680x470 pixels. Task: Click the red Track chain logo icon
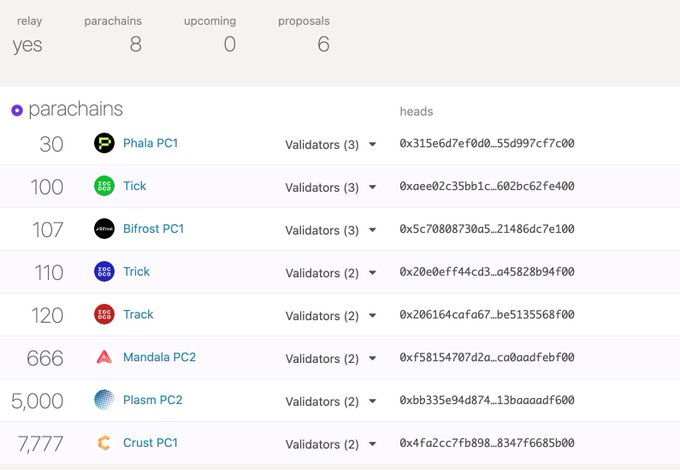pyautogui.click(x=104, y=314)
